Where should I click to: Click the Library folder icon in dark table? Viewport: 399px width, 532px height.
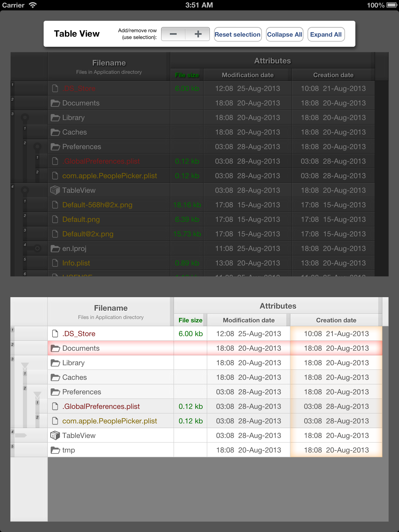[55, 118]
